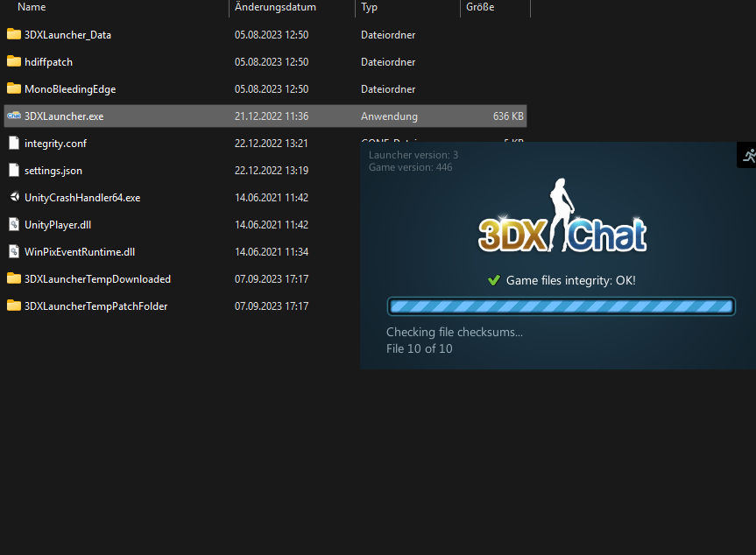The height and width of the screenshot is (555, 756).
Task: Click the 3DXLauncher.exe application icon
Action: 14,116
